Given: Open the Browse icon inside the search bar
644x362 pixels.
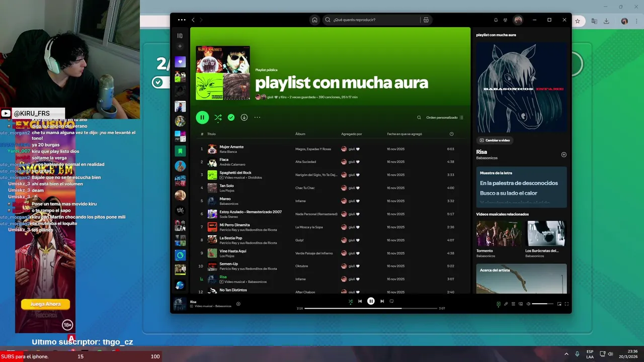Looking at the screenshot, I should tap(426, 20).
